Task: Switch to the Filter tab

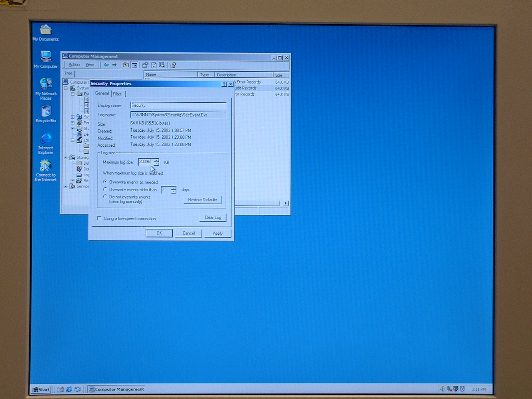Action: tap(117, 94)
